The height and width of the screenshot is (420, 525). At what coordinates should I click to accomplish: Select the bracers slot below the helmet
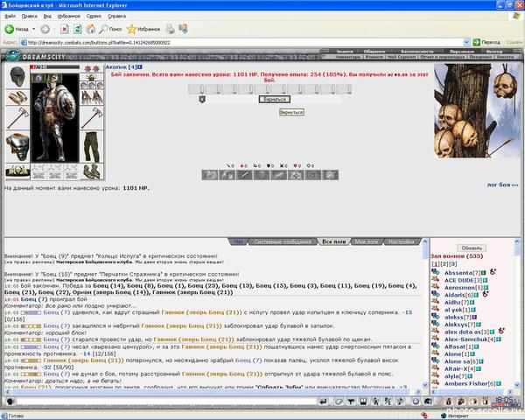[17, 97]
